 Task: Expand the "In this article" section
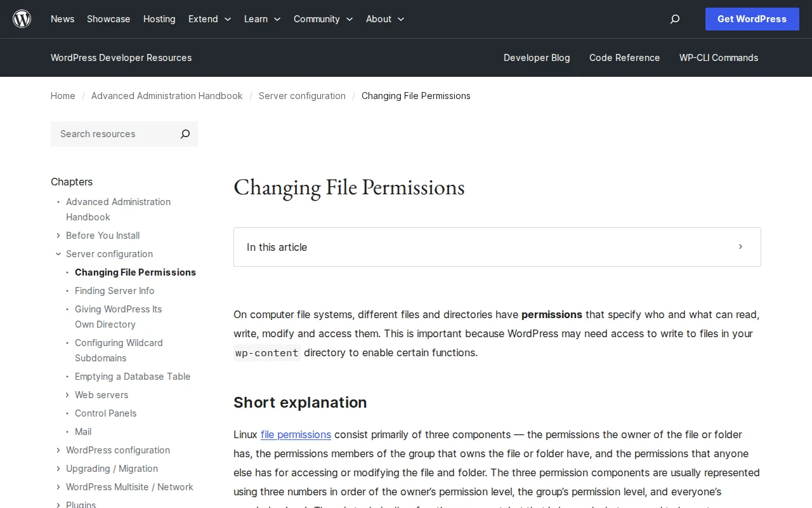click(740, 247)
